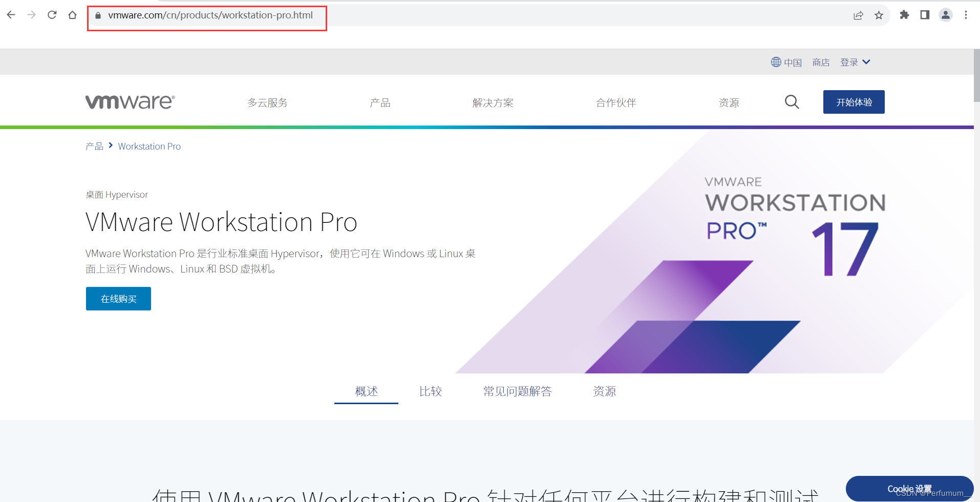Click the 在线购买 buy online button

pyautogui.click(x=118, y=299)
